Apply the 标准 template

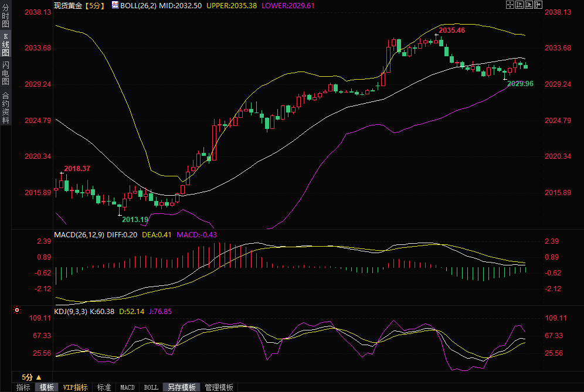point(104,387)
